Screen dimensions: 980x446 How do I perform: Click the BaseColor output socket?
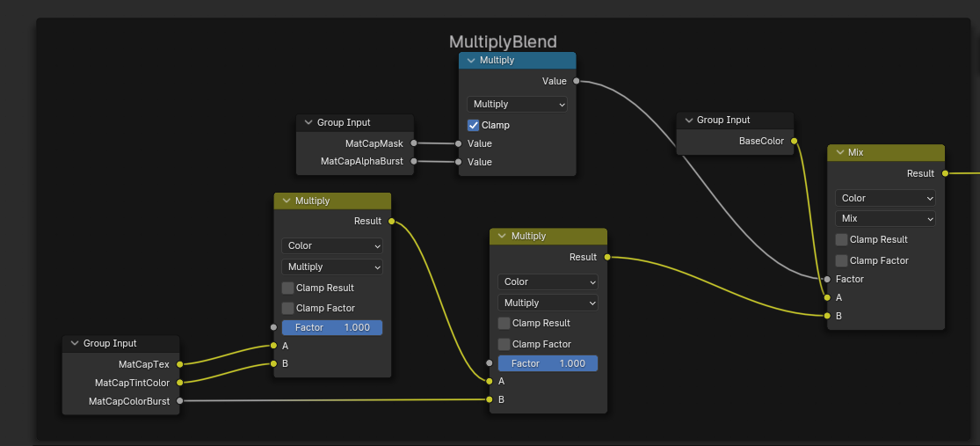[794, 141]
